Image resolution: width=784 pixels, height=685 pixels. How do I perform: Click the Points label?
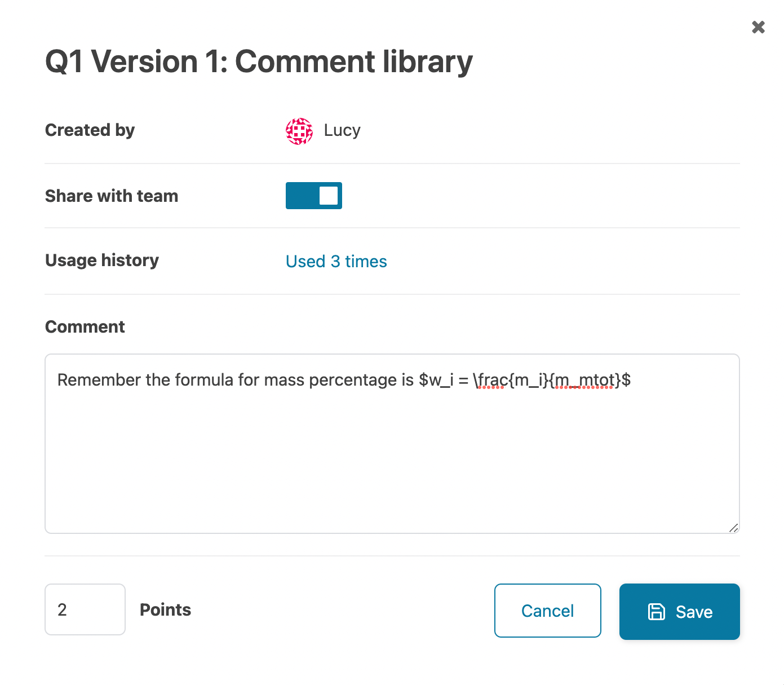coord(165,609)
